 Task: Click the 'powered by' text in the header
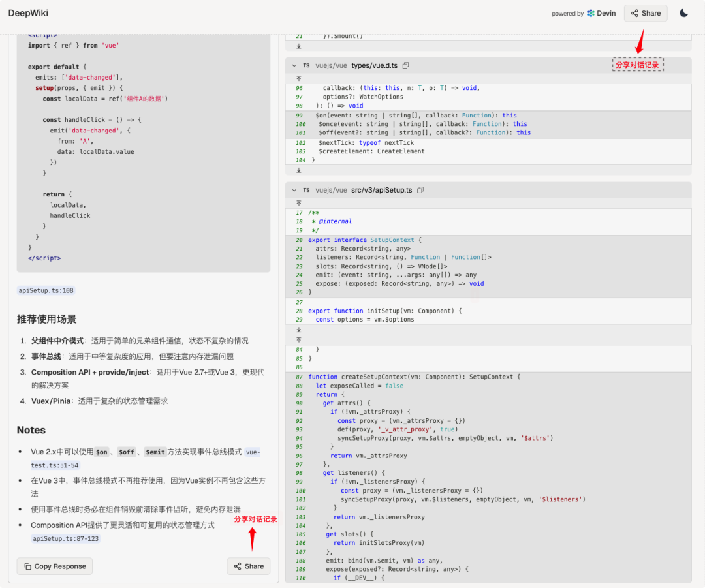567,14
